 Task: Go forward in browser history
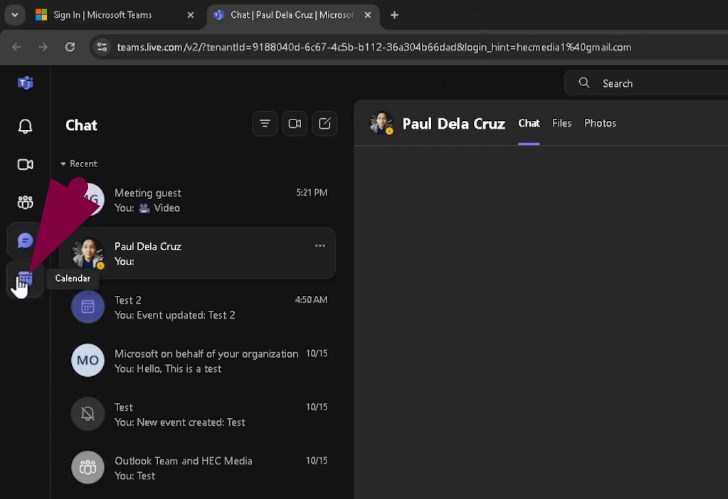click(x=43, y=47)
